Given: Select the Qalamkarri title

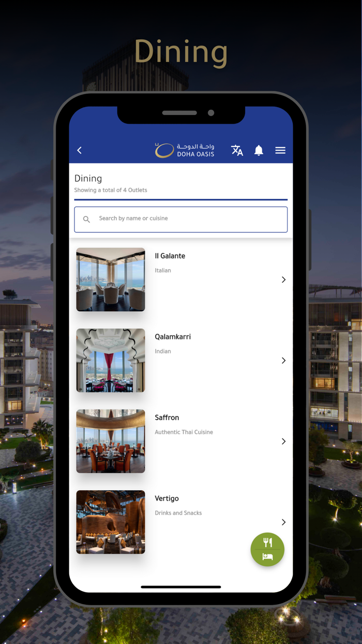Looking at the screenshot, I should 173,336.
